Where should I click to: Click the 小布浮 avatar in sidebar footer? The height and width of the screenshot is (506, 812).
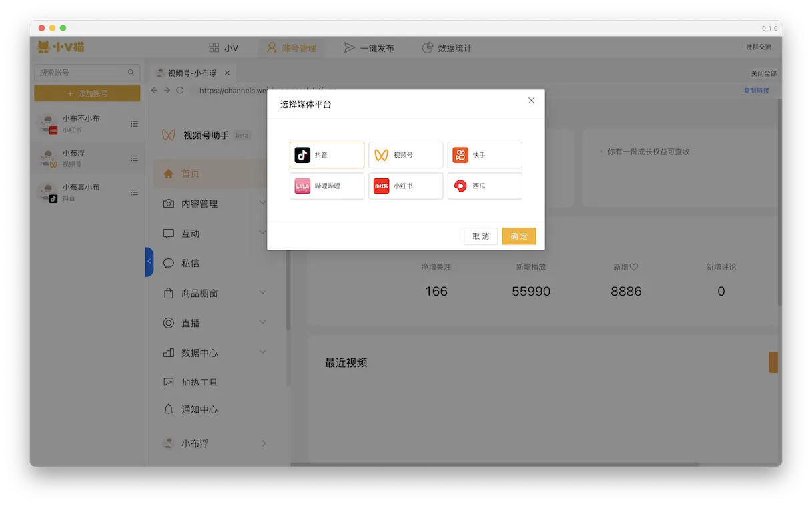pyautogui.click(x=169, y=443)
